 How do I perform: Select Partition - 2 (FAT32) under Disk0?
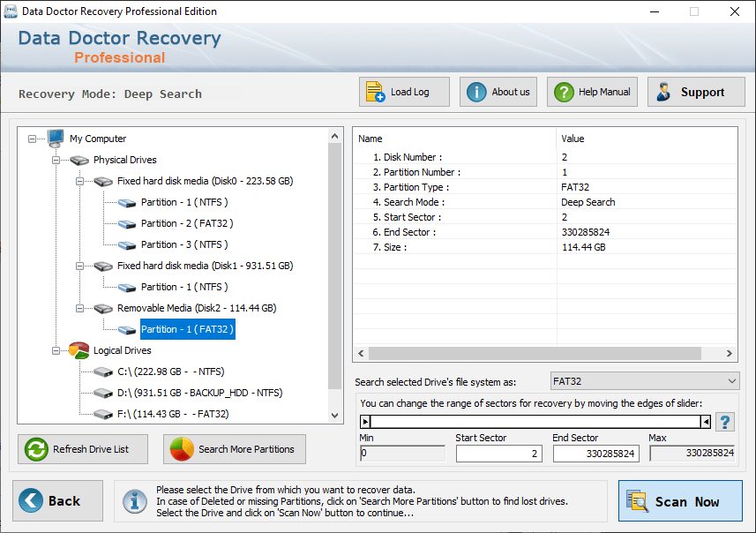click(187, 223)
